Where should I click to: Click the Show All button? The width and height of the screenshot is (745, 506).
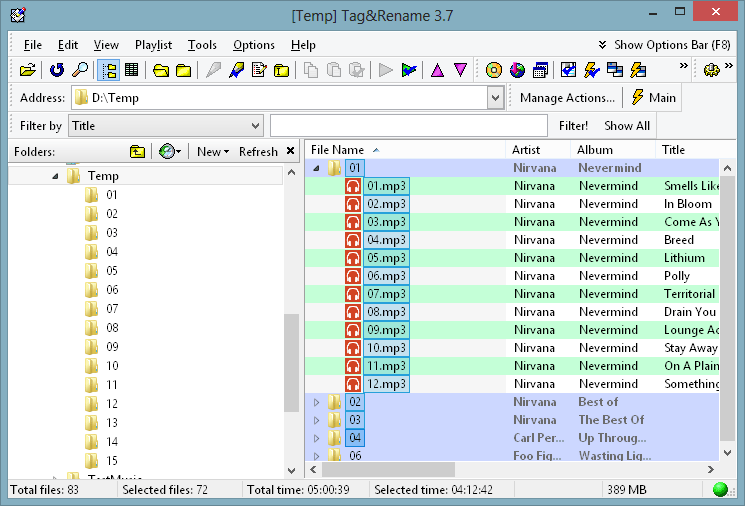click(627, 126)
